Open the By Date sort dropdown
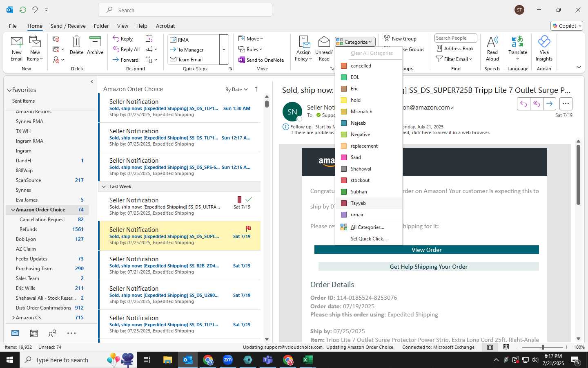 click(x=236, y=90)
